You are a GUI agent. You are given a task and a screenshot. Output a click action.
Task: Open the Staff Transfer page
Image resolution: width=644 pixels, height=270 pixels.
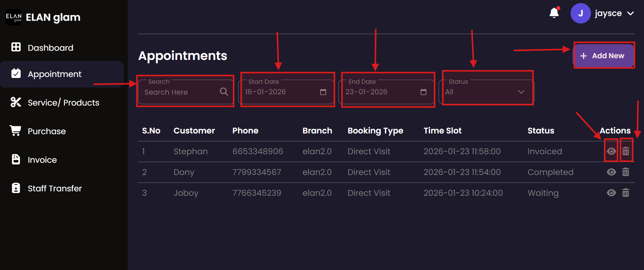[x=54, y=188]
